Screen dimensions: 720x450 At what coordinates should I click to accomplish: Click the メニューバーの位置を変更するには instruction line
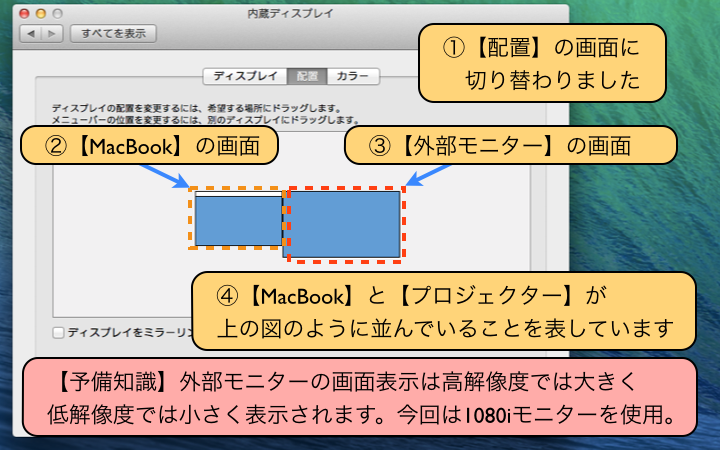[x=205, y=120]
